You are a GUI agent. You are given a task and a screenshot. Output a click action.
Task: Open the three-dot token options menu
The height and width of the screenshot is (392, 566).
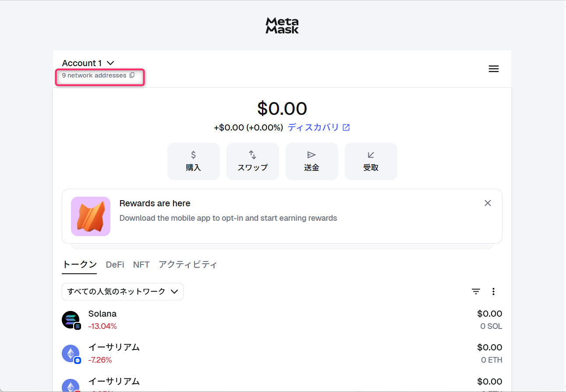click(493, 292)
